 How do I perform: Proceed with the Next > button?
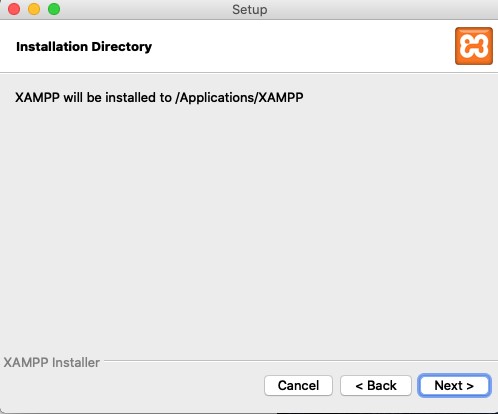click(454, 386)
